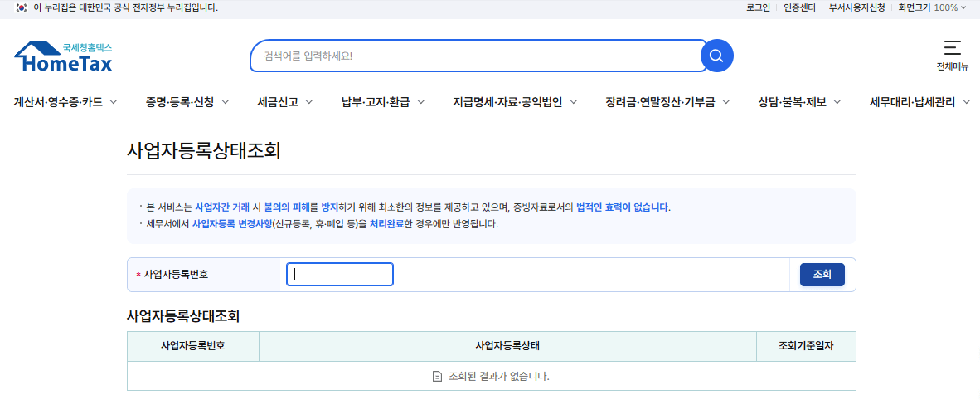The height and width of the screenshot is (400, 980).
Task: Click the Korean flag icon
Action: pos(22,7)
